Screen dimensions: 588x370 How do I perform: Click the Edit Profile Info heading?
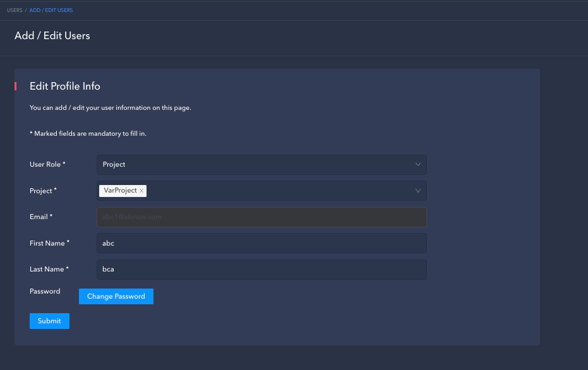65,87
